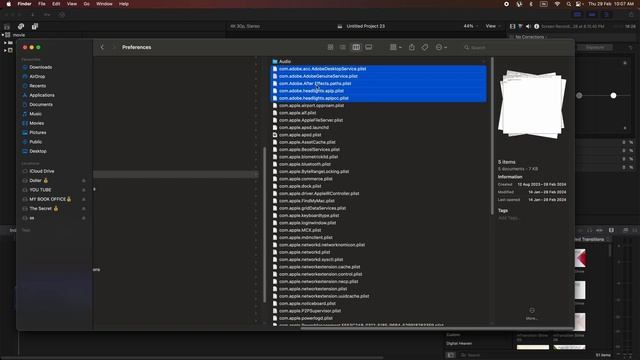The height and width of the screenshot is (360, 640).
Task: Eject MY BOOK OFFICE drive
Action: coord(84,199)
